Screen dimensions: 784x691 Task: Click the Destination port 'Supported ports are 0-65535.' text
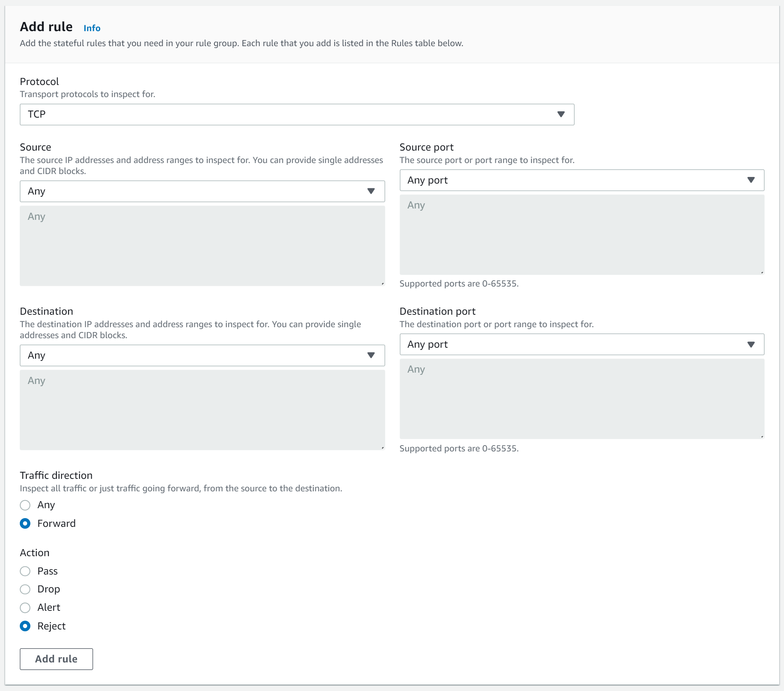(x=459, y=448)
